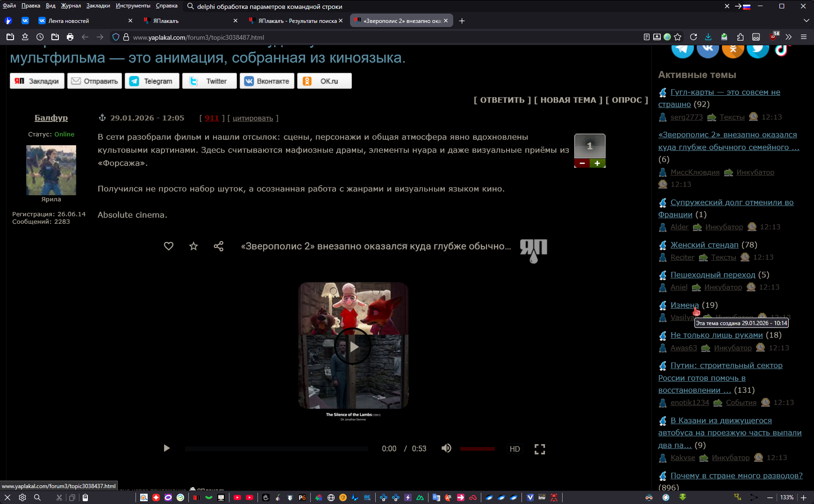Share via Telegram button
The height and width of the screenshot is (504, 814).
click(152, 81)
